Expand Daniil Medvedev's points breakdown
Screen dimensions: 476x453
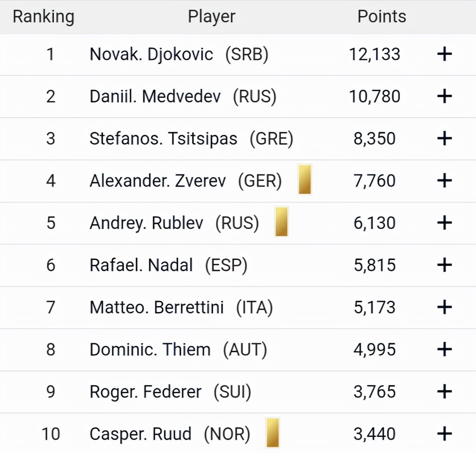point(444,96)
